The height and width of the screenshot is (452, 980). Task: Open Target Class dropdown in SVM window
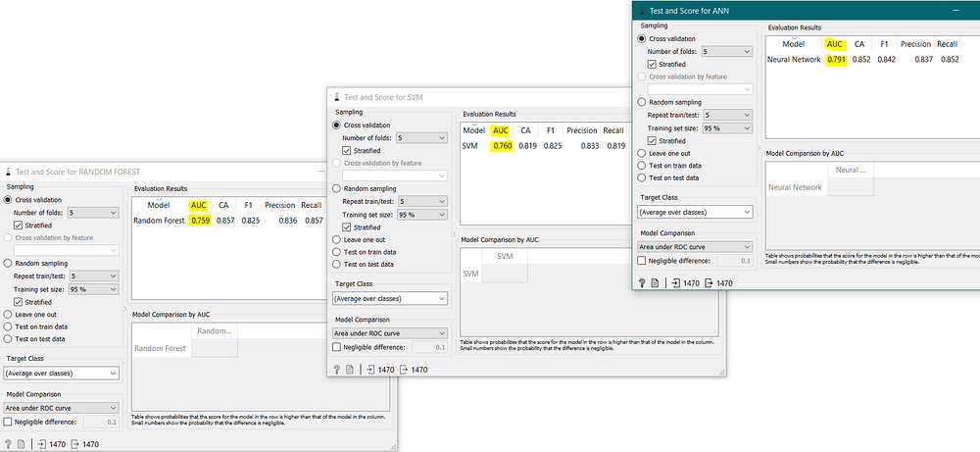tap(390, 298)
